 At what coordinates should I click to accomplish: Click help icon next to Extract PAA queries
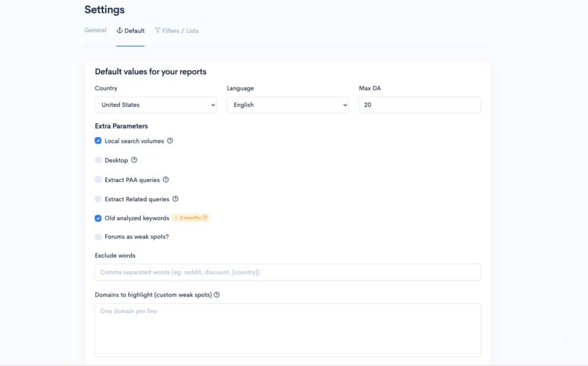pyautogui.click(x=166, y=180)
